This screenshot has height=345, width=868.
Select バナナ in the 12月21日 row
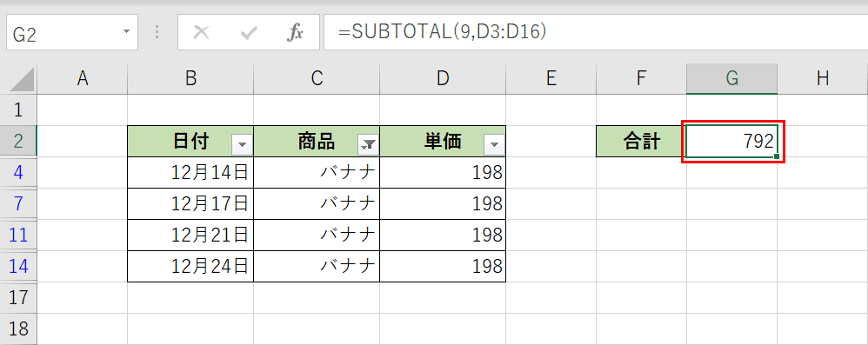tap(317, 236)
